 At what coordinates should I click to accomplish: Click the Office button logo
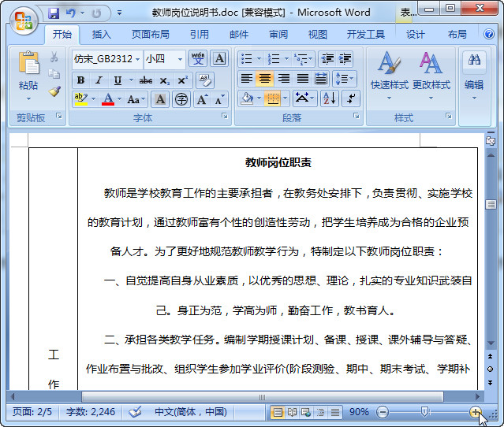[x=23, y=19]
